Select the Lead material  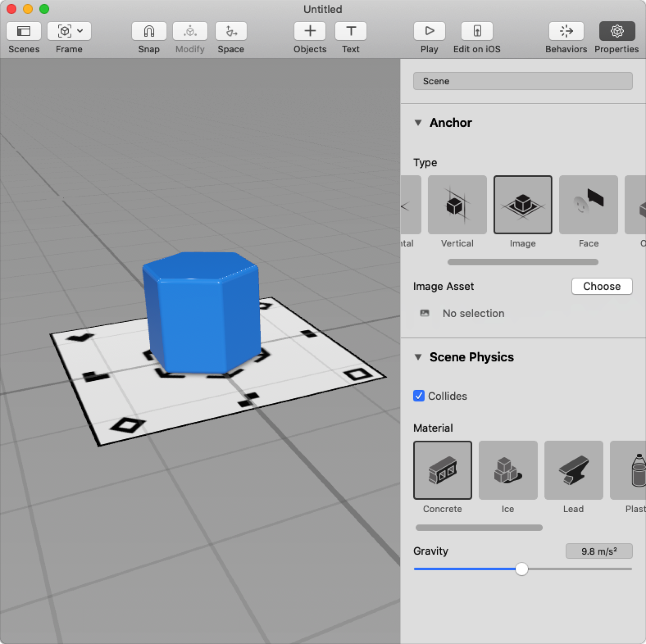coord(573,470)
